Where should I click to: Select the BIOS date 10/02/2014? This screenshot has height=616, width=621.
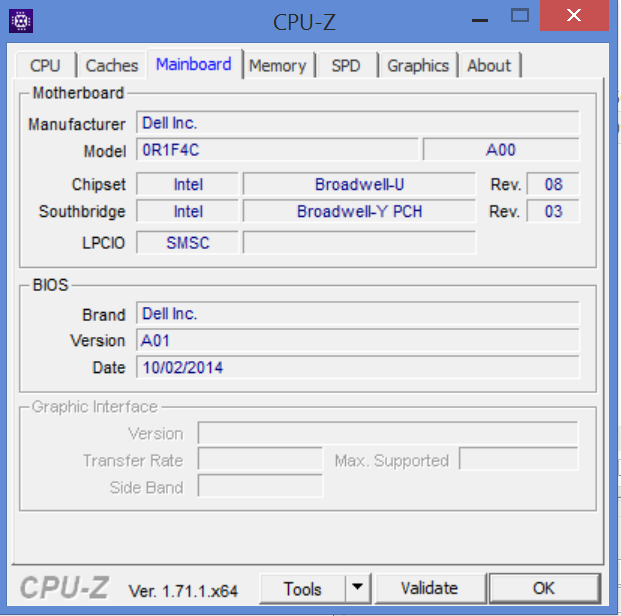358,367
